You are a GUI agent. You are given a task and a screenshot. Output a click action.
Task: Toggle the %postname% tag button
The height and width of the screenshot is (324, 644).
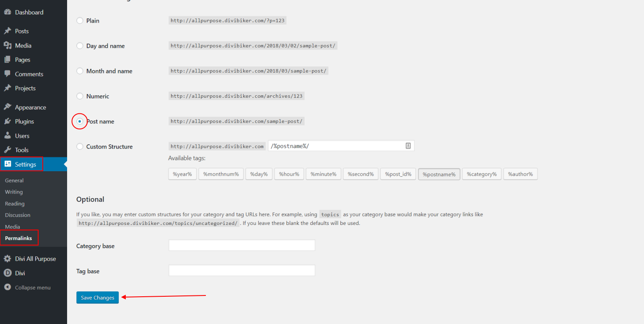tap(439, 174)
